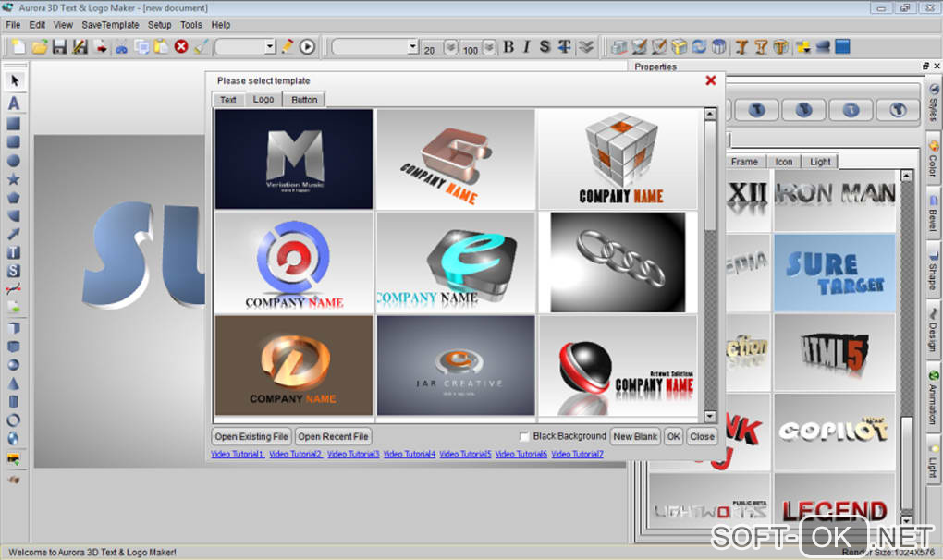
Task: Open the yellow folder icon
Action: pos(39,47)
